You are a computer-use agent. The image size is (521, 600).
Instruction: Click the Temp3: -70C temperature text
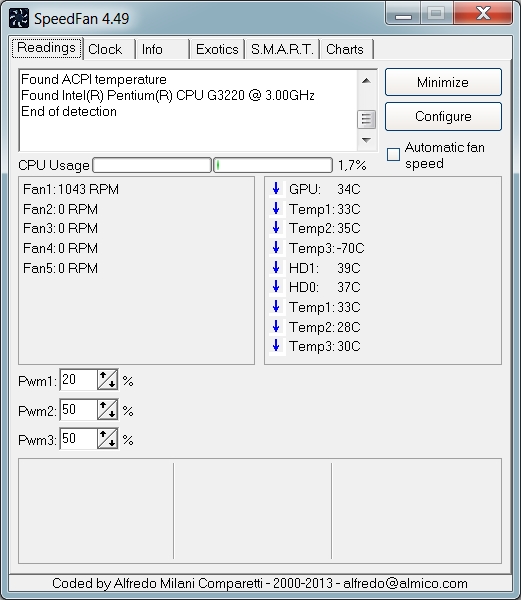327,248
